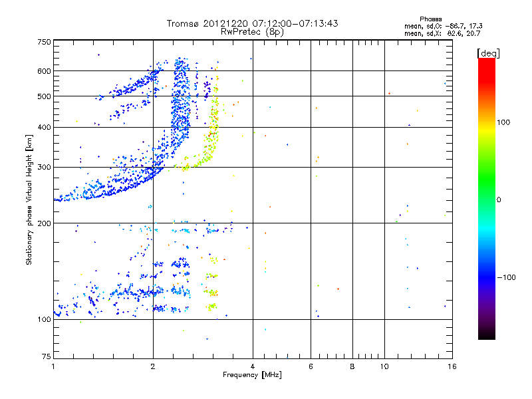Click the '[deg]' colorbar unit label

488,54
